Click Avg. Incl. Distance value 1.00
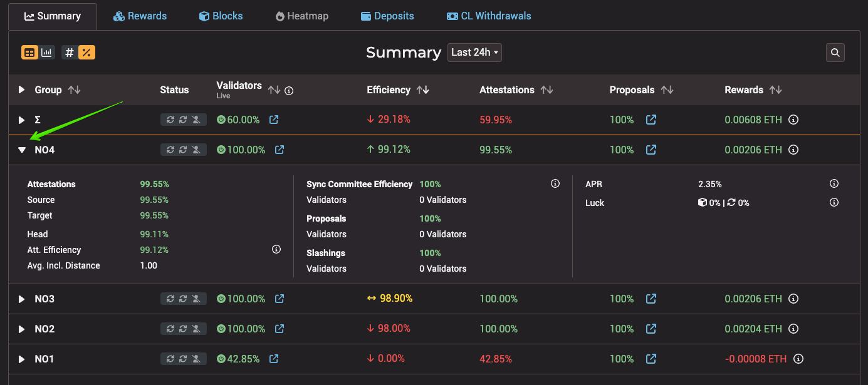The width and height of the screenshot is (868, 385). point(149,265)
